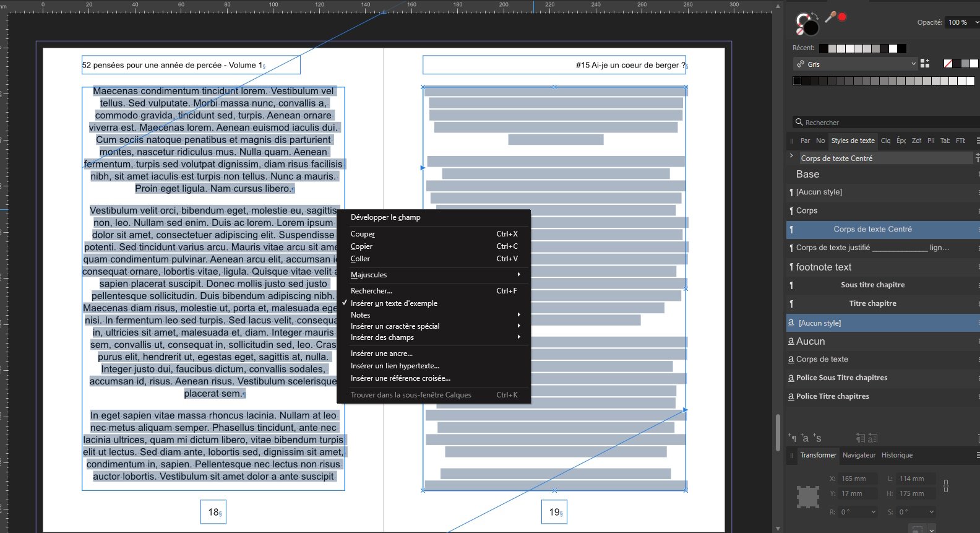Click the link icon in the Gris palette selector
This screenshot has width=980, height=533.
tap(801, 64)
